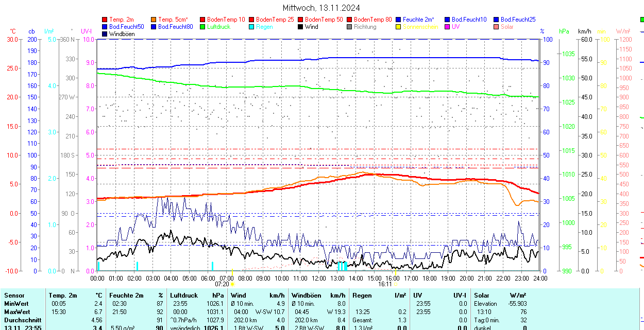
Task: Click the 12:00 label on time axis
Action: coord(318,278)
